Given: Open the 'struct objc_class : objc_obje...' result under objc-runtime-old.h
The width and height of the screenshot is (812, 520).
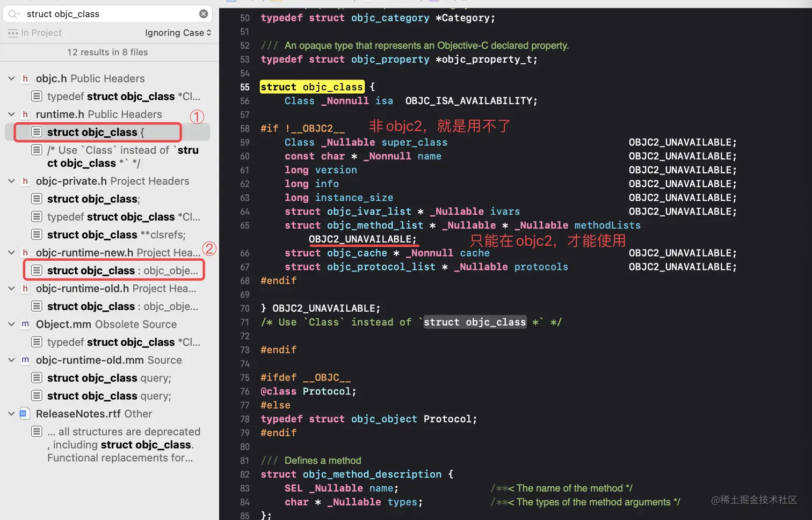Looking at the screenshot, I should pos(122,306).
